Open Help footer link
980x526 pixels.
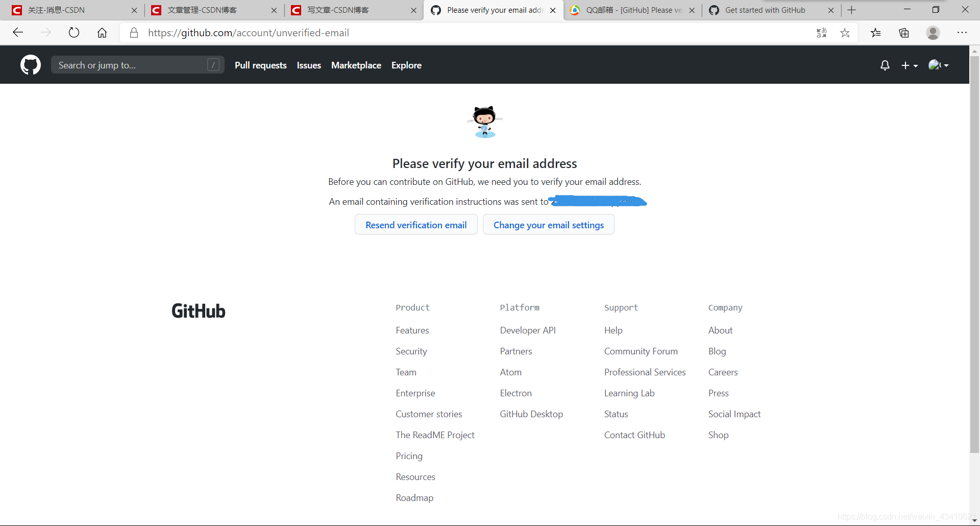tap(614, 330)
